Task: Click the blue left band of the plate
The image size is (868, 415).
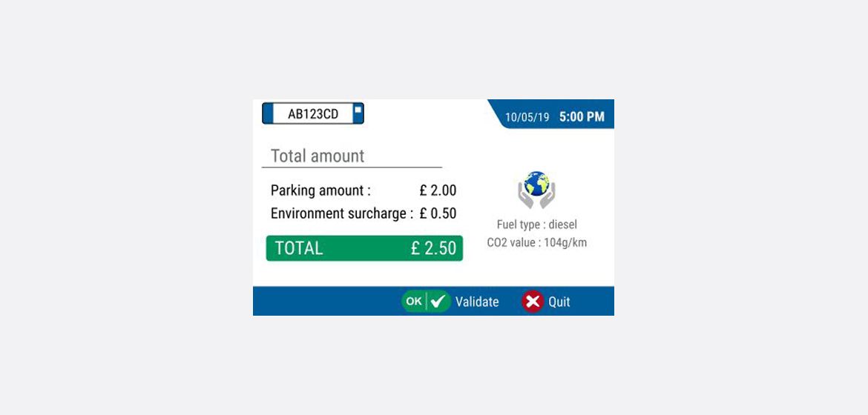Action: tap(268, 113)
